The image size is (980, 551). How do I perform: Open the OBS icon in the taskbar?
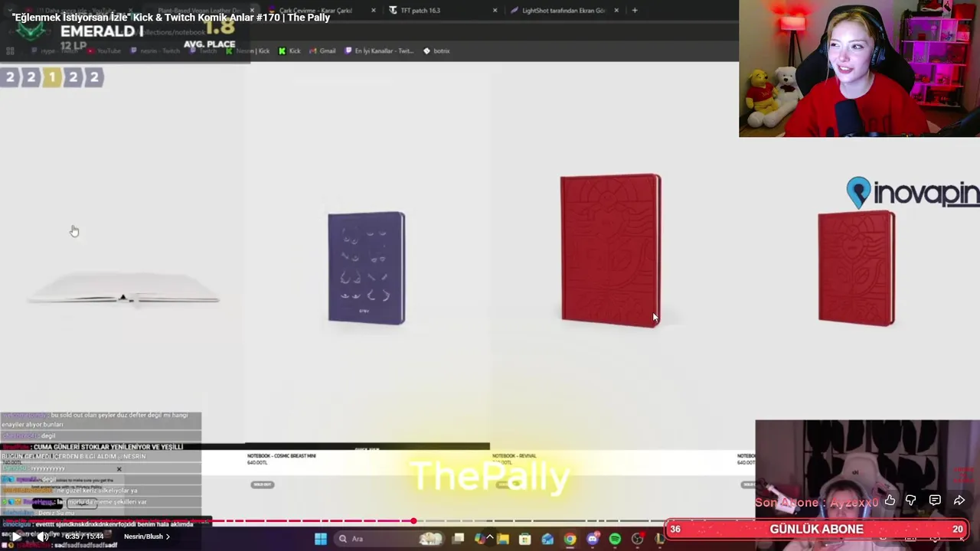click(x=637, y=539)
